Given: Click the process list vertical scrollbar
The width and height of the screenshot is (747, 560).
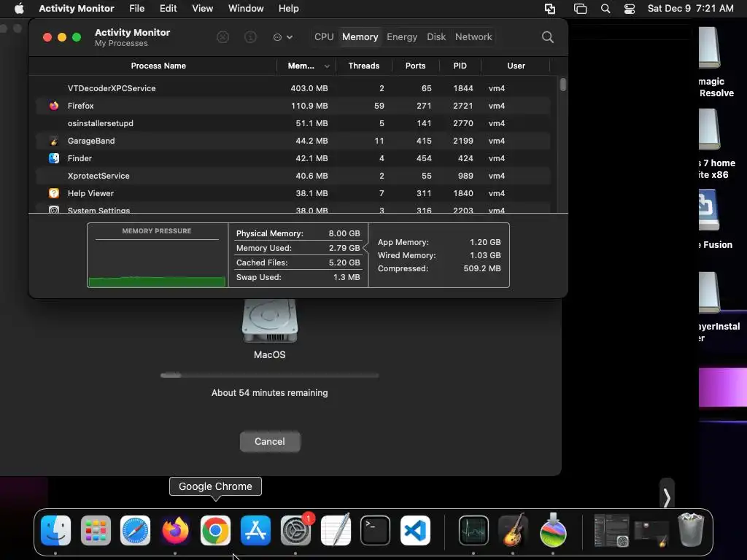Looking at the screenshot, I should tap(563, 85).
